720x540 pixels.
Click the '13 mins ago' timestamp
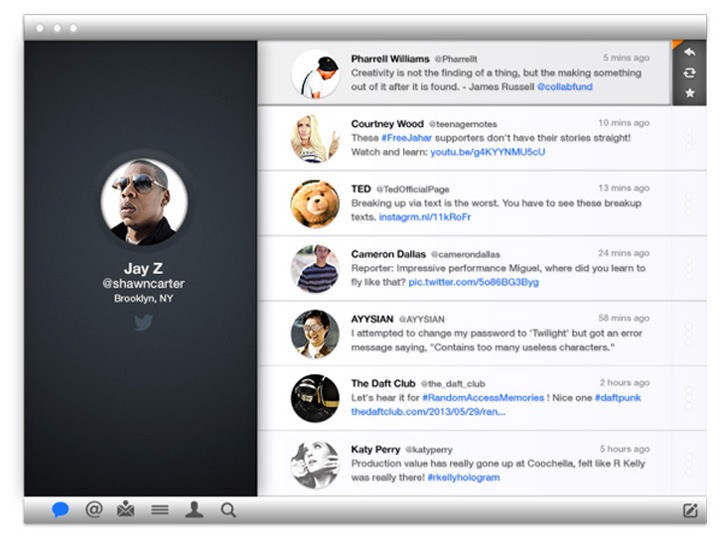click(x=624, y=188)
